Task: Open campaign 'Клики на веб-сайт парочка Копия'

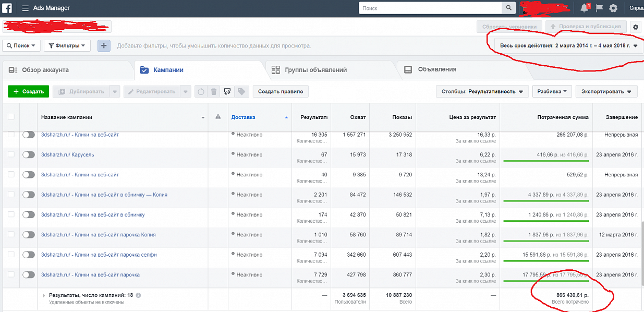Action: (98, 235)
